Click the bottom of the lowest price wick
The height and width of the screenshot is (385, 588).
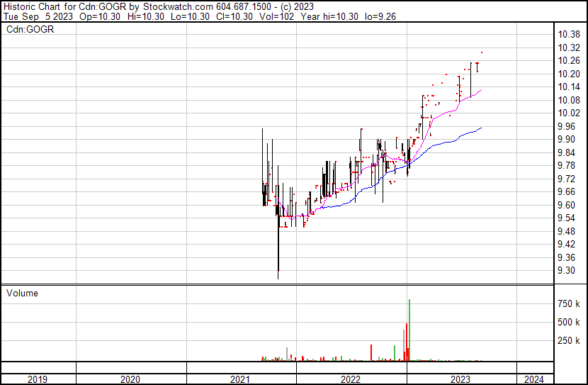[x=278, y=279]
